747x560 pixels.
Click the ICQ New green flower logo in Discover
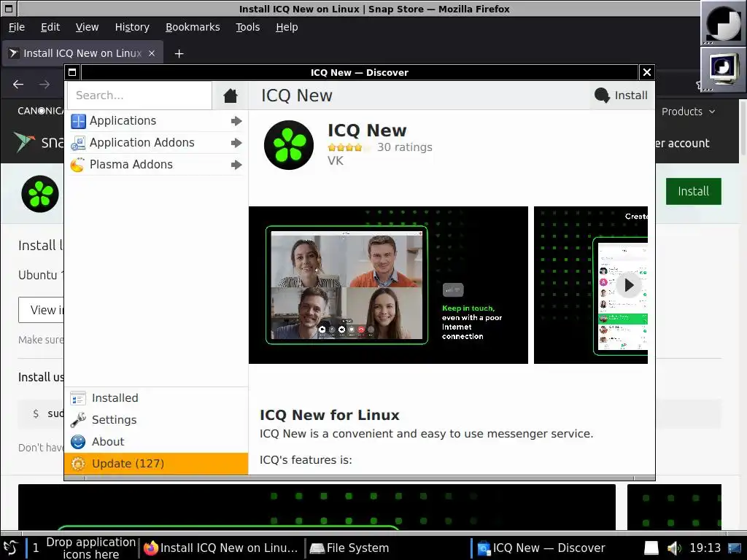(289, 145)
